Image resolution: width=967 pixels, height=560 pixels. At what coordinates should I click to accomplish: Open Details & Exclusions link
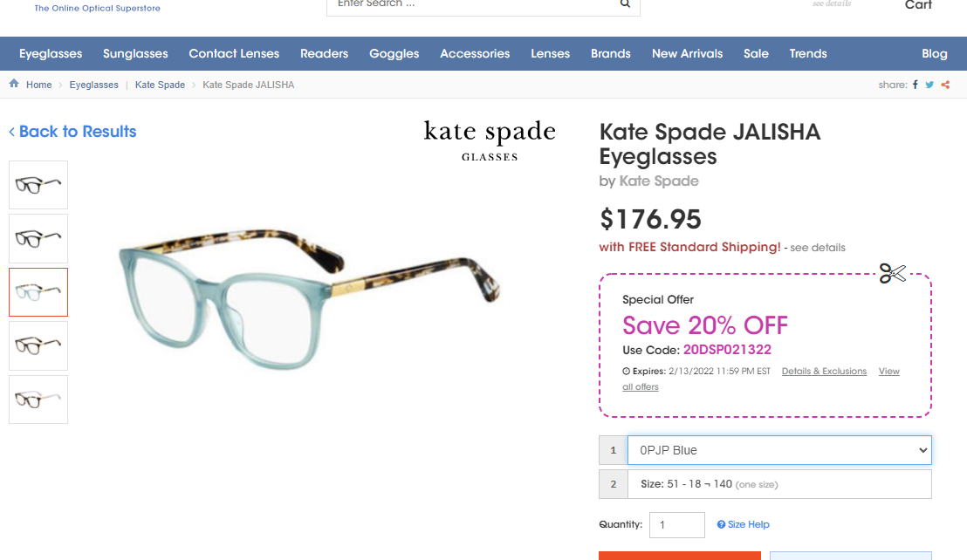click(824, 372)
